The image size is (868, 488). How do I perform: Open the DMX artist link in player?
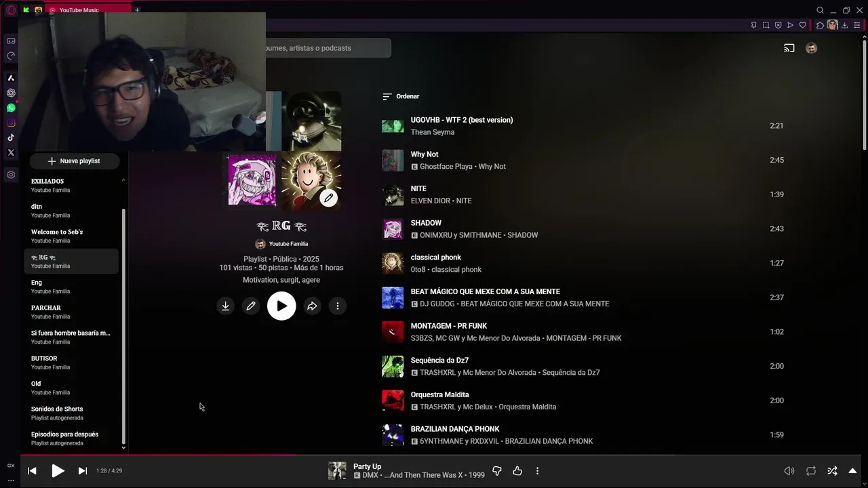point(370,475)
